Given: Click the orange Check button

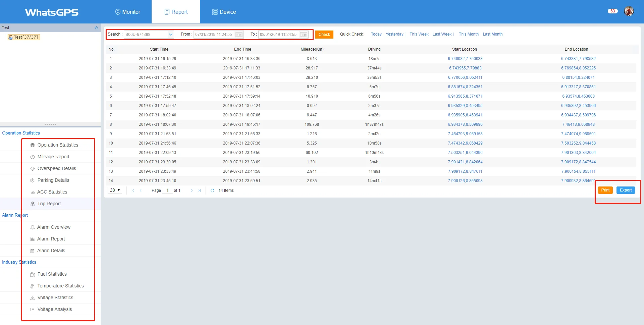Looking at the screenshot, I should click(324, 35).
